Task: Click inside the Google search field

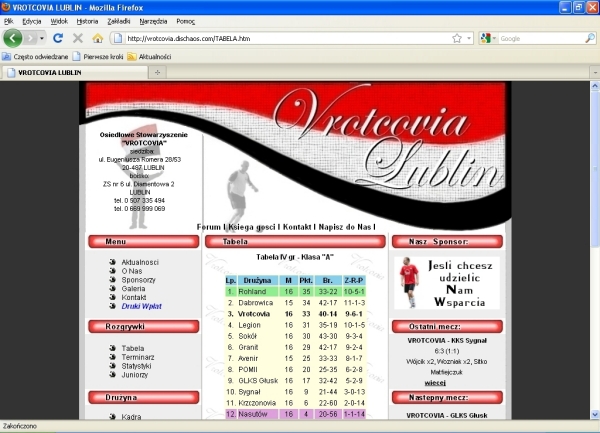Action: point(541,38)
